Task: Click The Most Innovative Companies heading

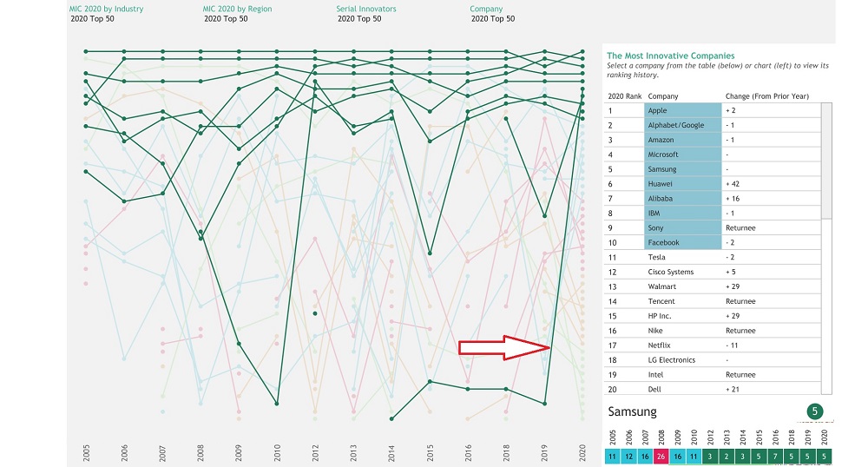Action: 670,56
